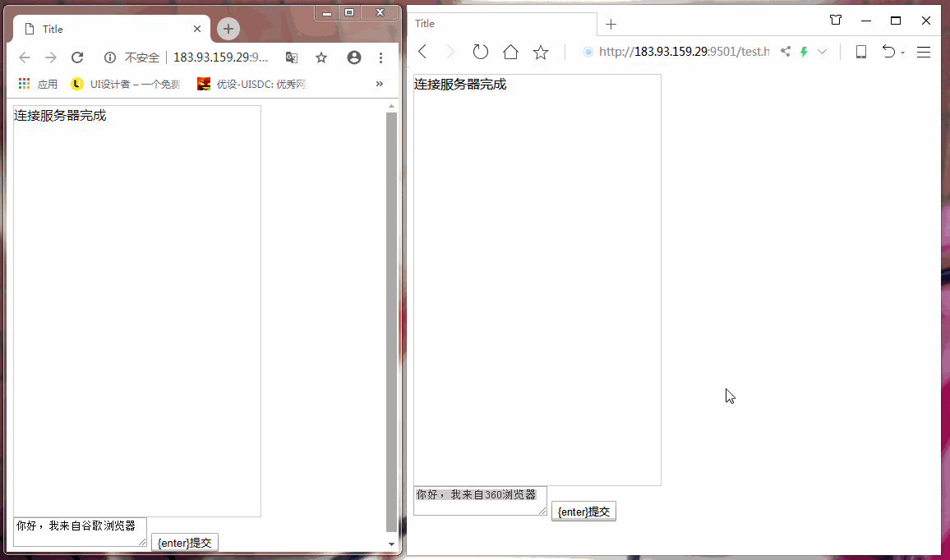Click Chrome's translate page icon
950x560 pixels.
pyautogui.click(x=292, y=57)
